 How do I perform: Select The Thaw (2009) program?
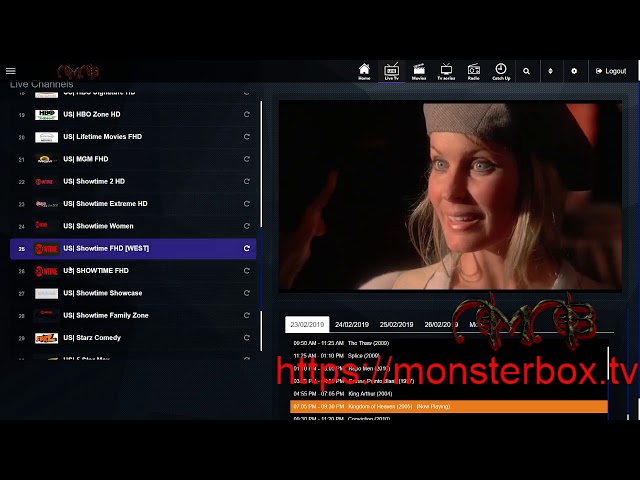pyautogui.click(x=449, y=343)
